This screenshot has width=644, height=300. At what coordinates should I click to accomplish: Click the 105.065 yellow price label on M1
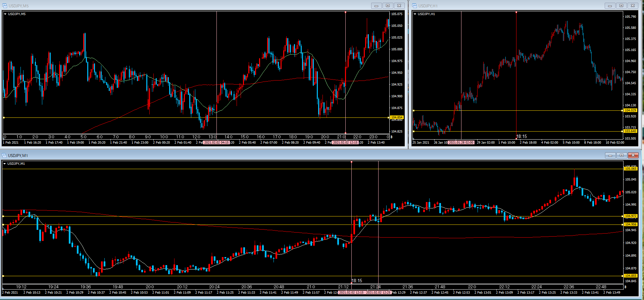(x=631, y=169)
